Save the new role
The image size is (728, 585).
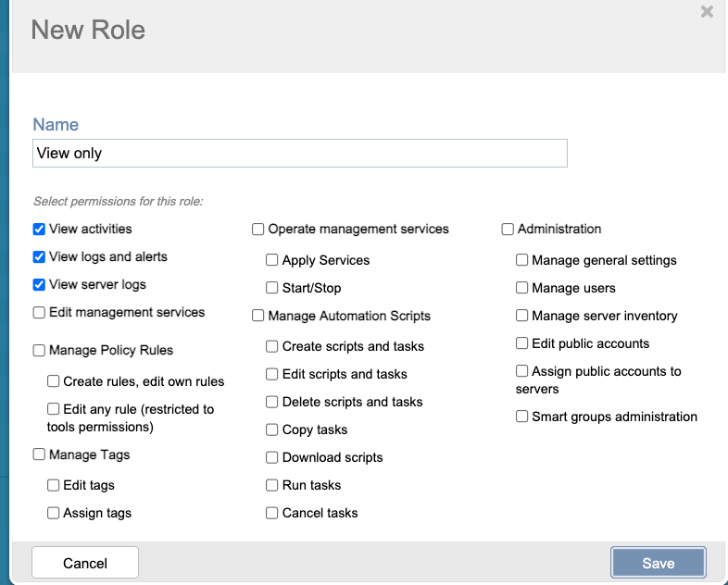click(659, 563)
